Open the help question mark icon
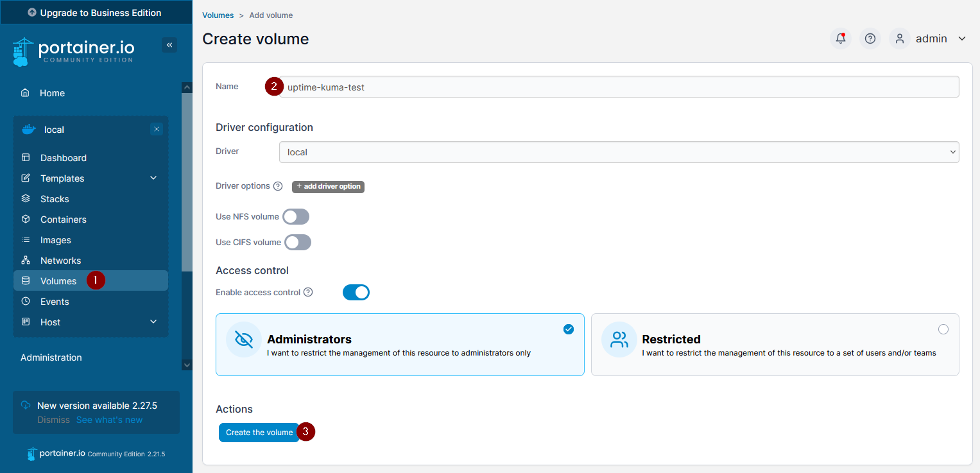This screenshot has width=980, height=473. [870, 39]
